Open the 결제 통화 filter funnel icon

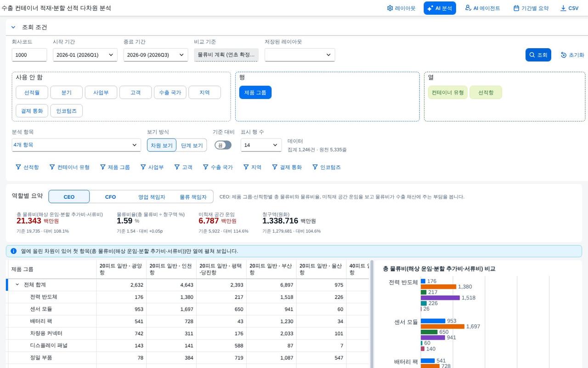275,167
